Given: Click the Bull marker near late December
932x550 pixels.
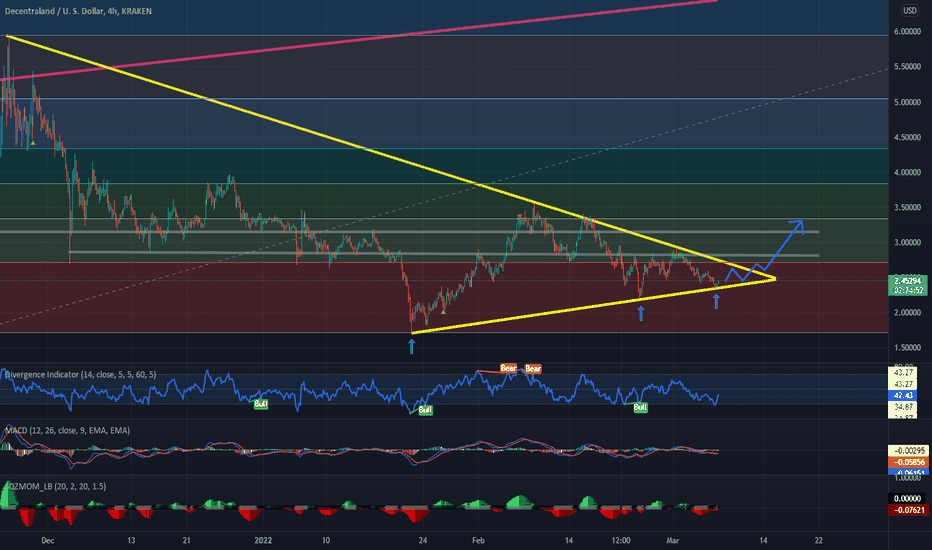Looking at the screenshot, I should [x=260, y=404].
